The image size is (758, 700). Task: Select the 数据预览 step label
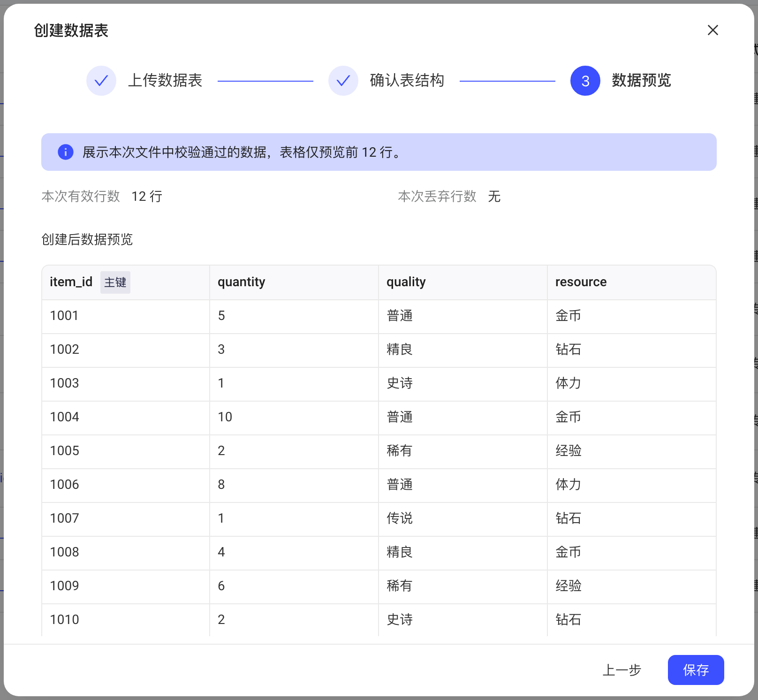641,80
